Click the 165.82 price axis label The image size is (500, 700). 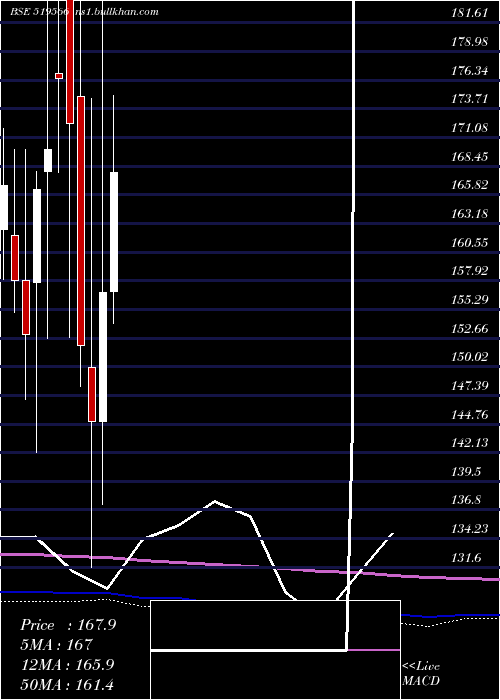click(x=470, y=185)
